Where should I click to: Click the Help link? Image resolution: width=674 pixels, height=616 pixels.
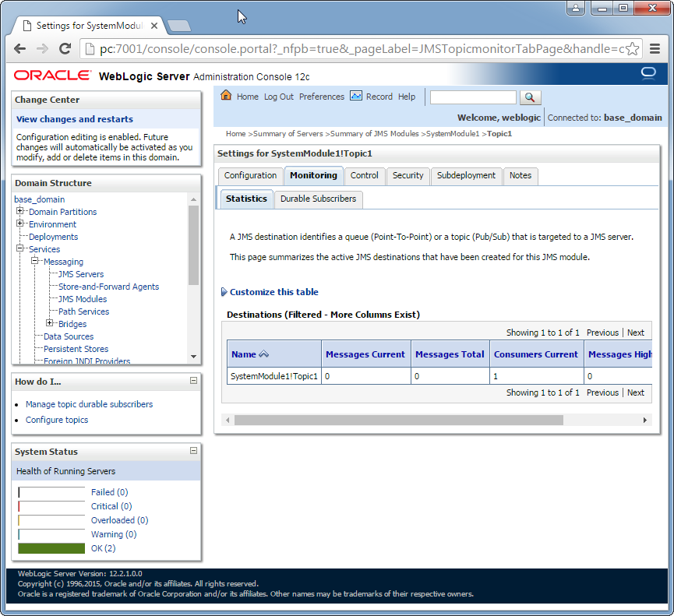click(407, 97)
